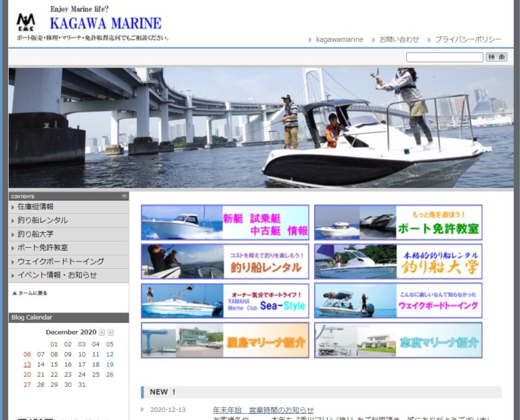Click arrow icon before kagawamarine link
The image size is (520, 420).
(x=309, y=40)
